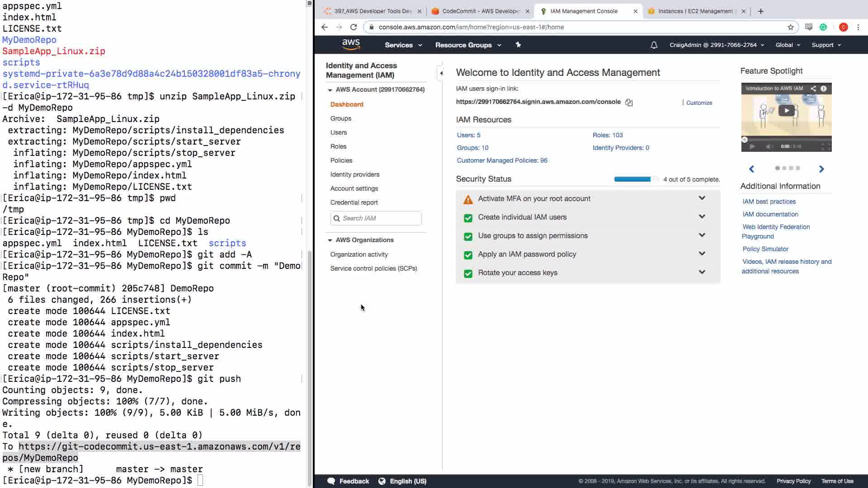
Task: Expand Activate MFA on your root account
Action: pyautogui.click(x=702, y=198)
